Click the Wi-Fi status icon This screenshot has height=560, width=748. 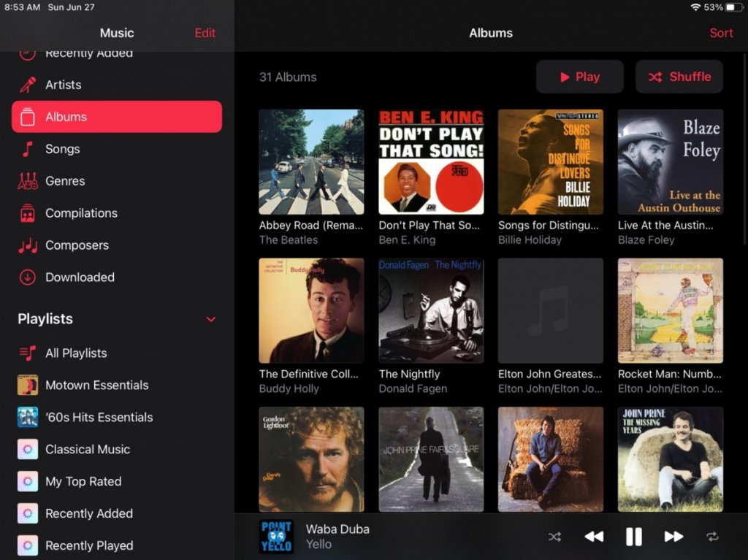coord(695,7)
